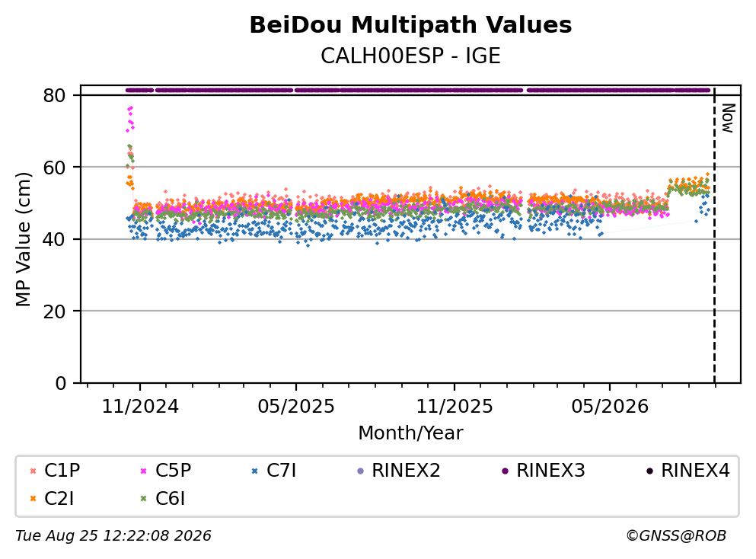Click the C1P legend marker
This screenshot has width=756, height=559.
[33, 471]
